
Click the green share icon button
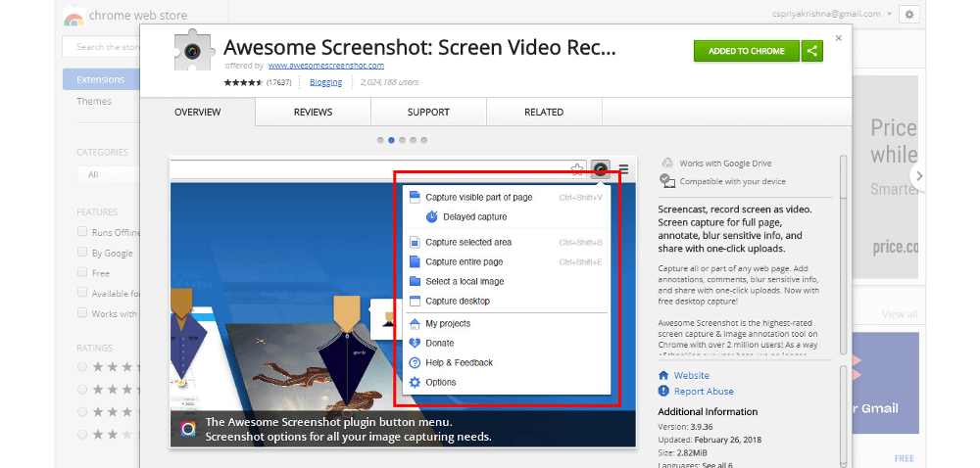[x=811, y=51]
